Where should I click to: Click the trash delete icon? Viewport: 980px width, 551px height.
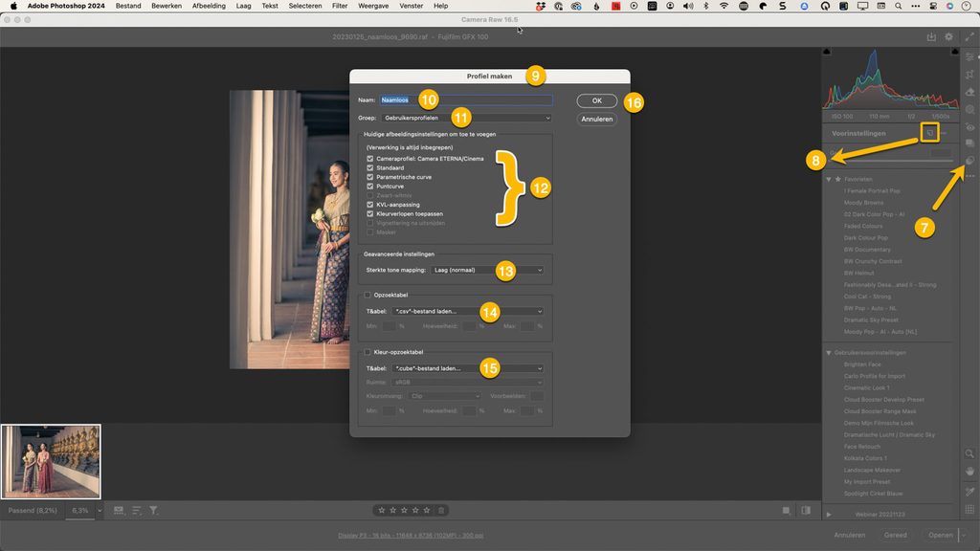point(441,511)
